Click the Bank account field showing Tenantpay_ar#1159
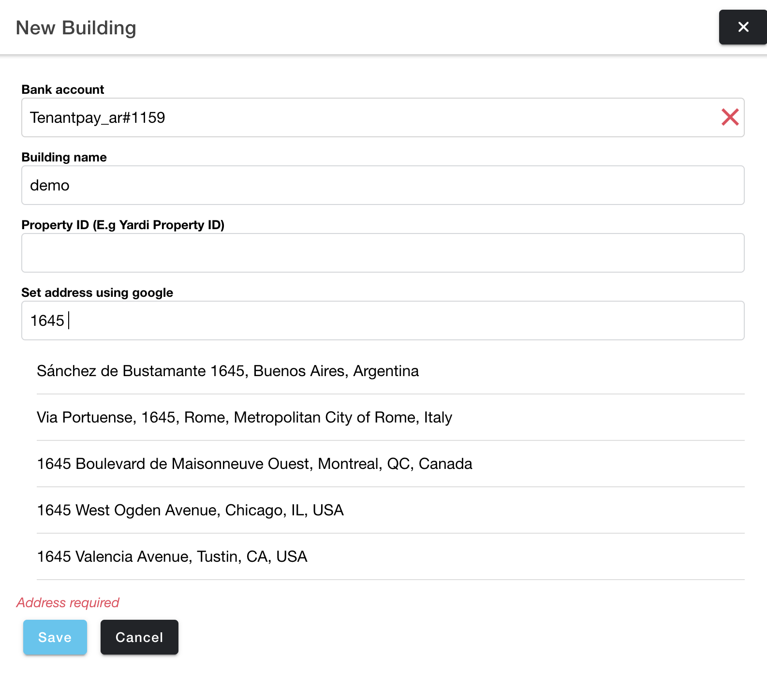The width and height of the screenshot is (767, 700). 339,117
